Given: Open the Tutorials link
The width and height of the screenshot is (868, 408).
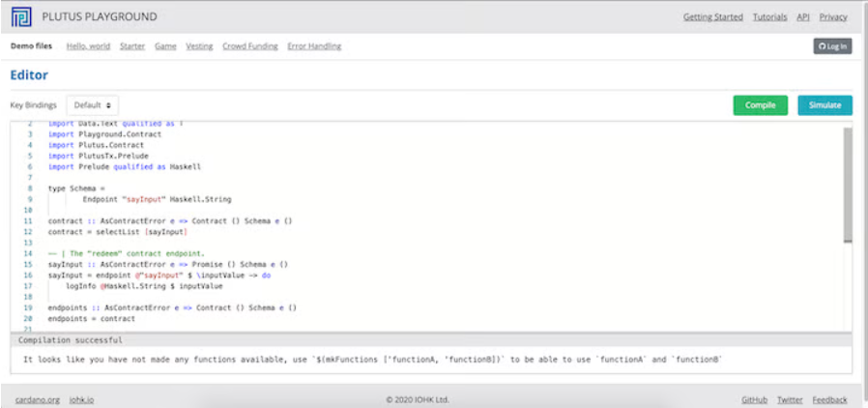Looking at the screenshot, I should coord(769,17).
